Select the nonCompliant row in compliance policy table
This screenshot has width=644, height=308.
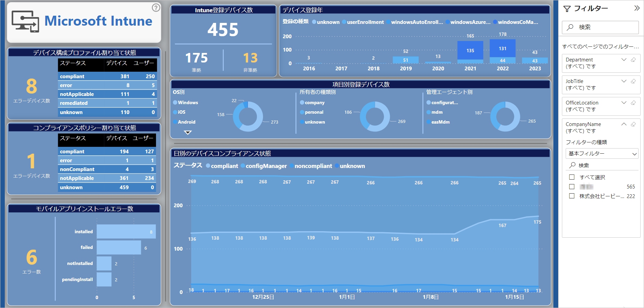(107, 169)
